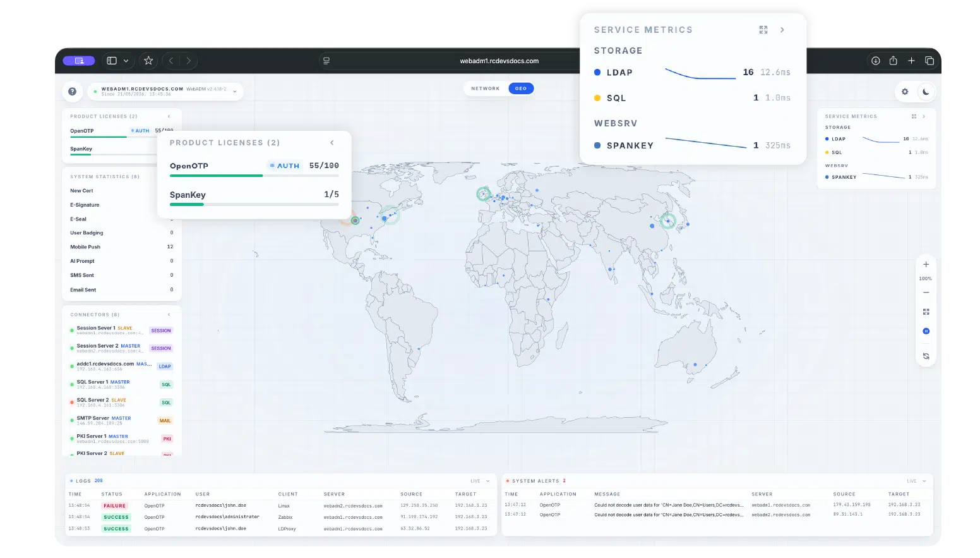Click chevron in small Service Metrics panel
Image resolution: width=980 pixels, height=558 pixels.
click(924, 116)
